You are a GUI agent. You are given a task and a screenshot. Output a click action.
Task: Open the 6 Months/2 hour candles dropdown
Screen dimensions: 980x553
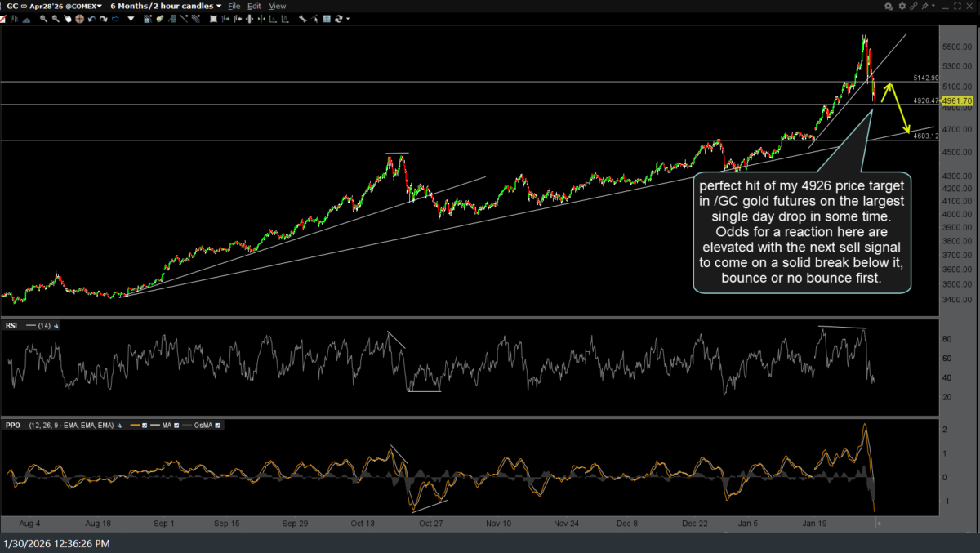166,6
